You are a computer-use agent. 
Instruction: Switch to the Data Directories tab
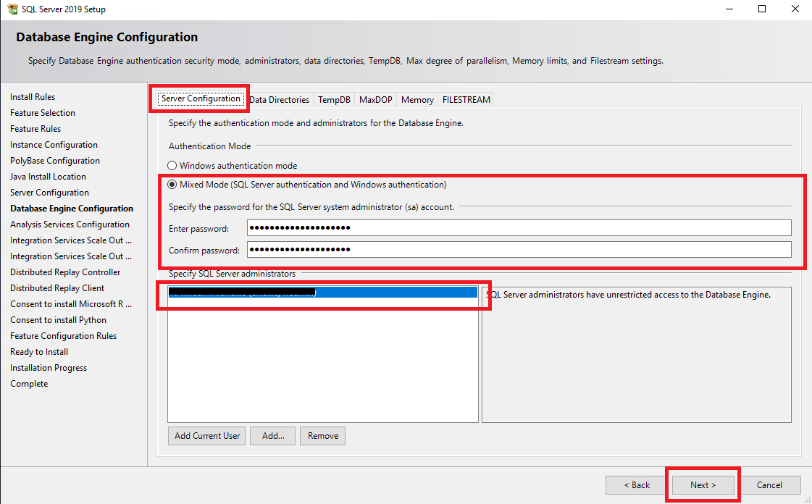pyautogui.click(x=279, y=99)
